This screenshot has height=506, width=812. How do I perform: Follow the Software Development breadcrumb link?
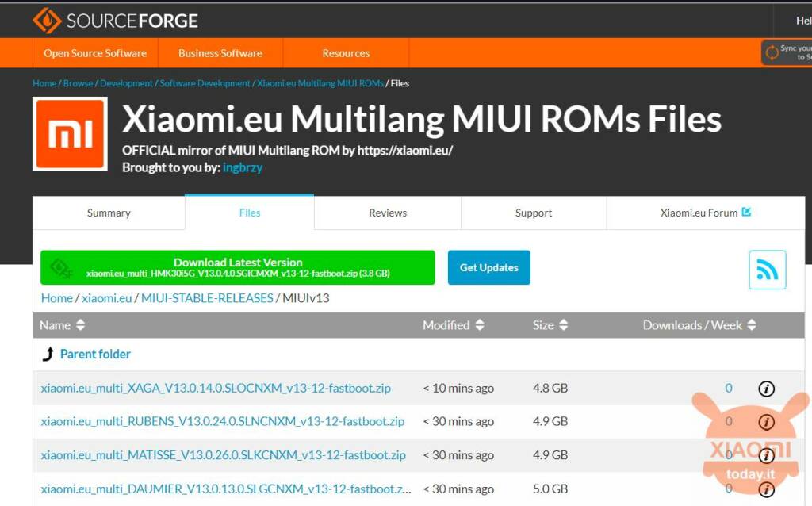pyautogui.click(x=205, y=83)
